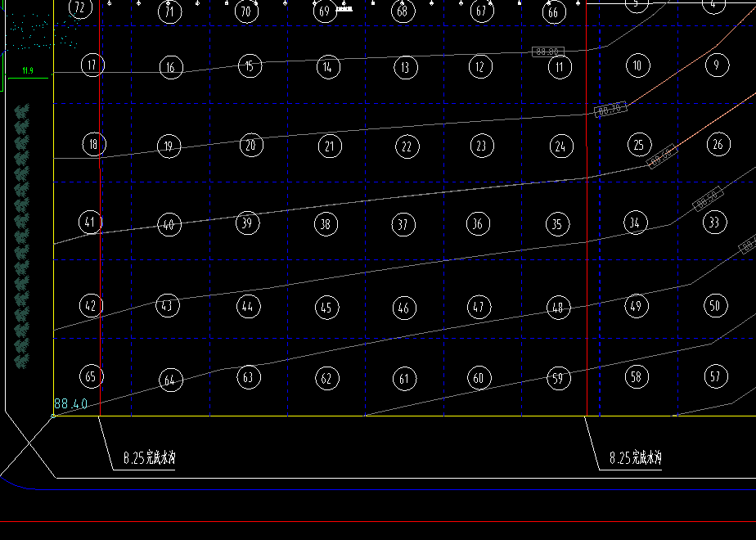Click the cyan 88.40 elevation label
Screen dimensions: 756x540
point(71,403)
